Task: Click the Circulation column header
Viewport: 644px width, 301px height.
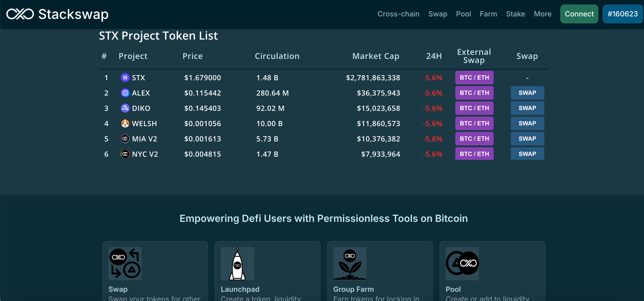Action: tap(277, 56)
